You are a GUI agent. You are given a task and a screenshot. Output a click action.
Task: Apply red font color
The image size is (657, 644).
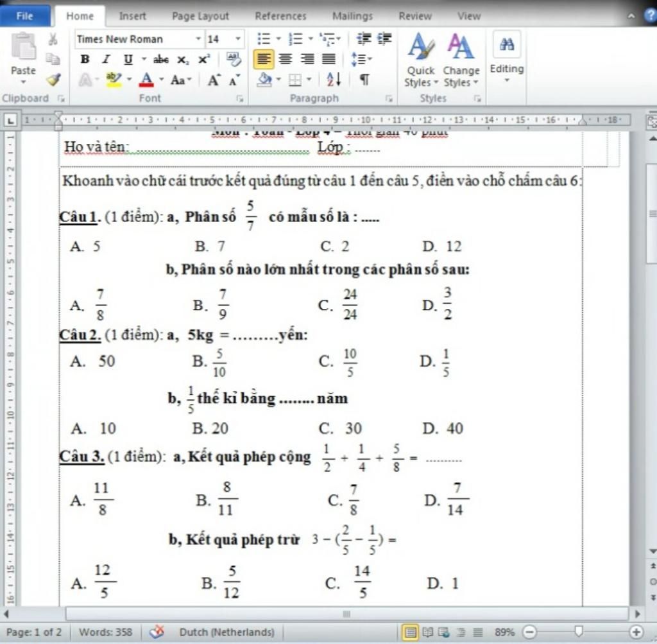146,79
